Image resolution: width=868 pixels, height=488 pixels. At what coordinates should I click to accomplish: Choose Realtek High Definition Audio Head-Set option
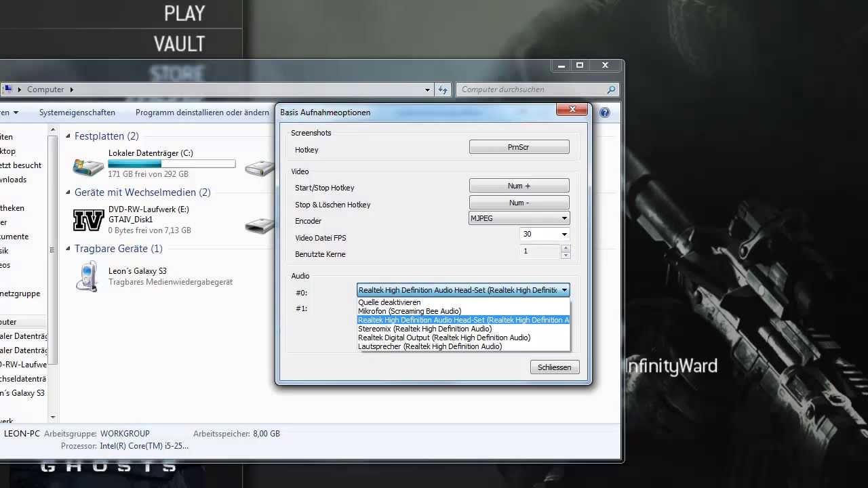click(463, 320)
